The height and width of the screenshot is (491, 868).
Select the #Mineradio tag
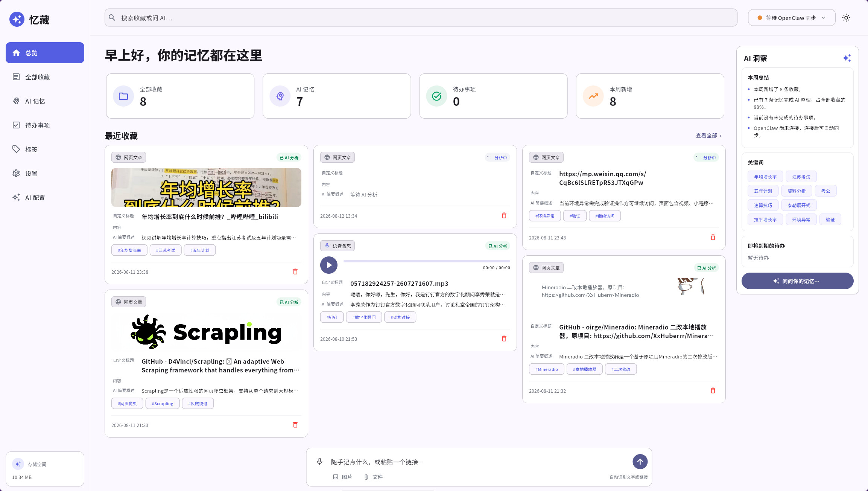tap(547, 369)
